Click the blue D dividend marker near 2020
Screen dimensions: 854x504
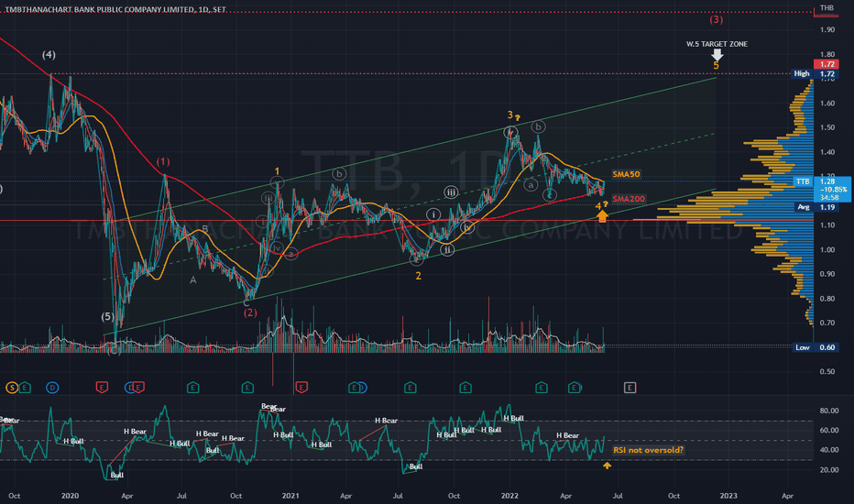click(52, 388)
